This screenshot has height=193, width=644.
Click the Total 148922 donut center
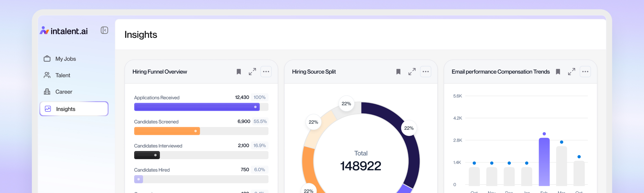pos(361,161)
